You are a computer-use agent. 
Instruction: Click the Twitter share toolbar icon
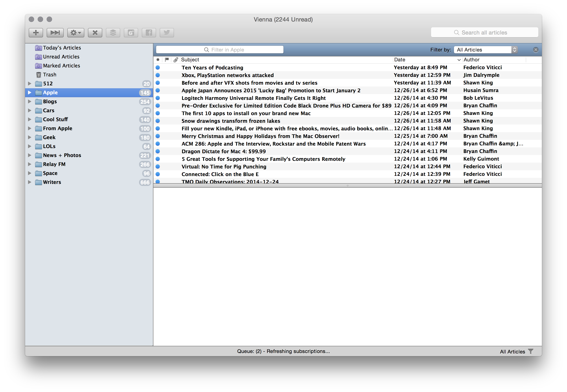[167, 33]
